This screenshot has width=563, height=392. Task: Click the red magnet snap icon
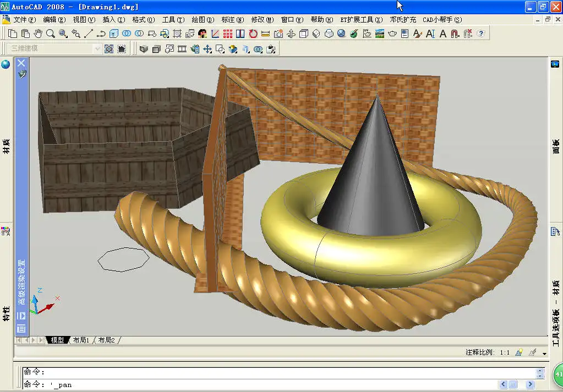455,34
